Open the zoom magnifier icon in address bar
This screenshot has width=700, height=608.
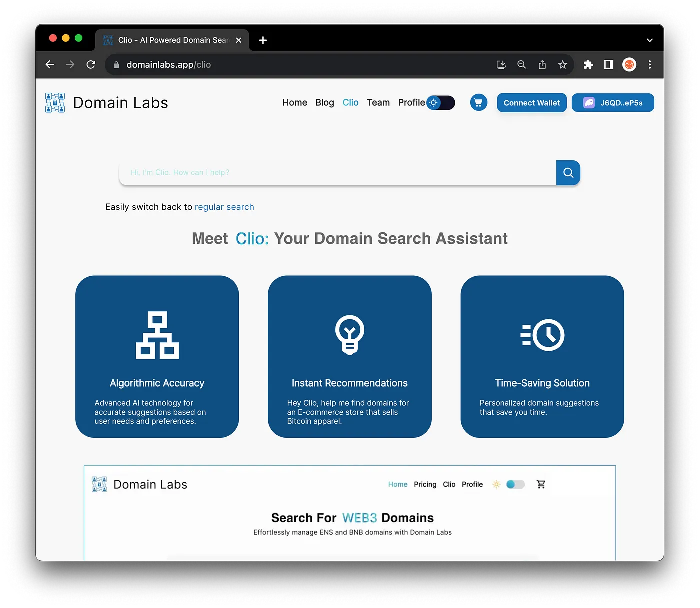521,64
